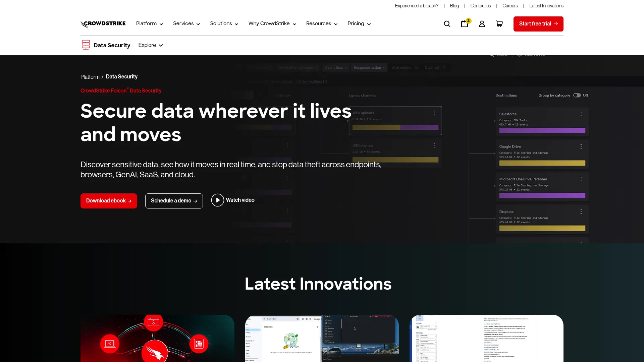Screen dimensions: 644x362
Task: Open the document text screenshot card
Action: pyautogui.click(x=486, y=338)
